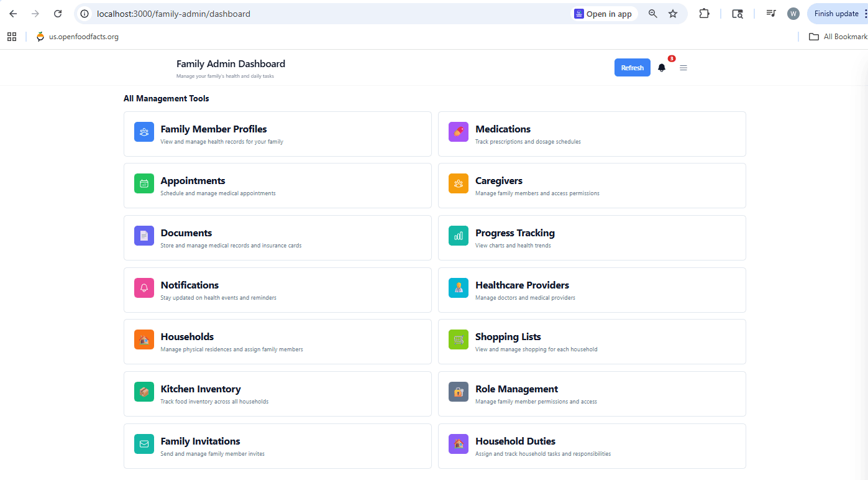Screen dimensions: 868x480
Task: Click the browser extensions puzzle icon
Action: click(x=704, y=13)
